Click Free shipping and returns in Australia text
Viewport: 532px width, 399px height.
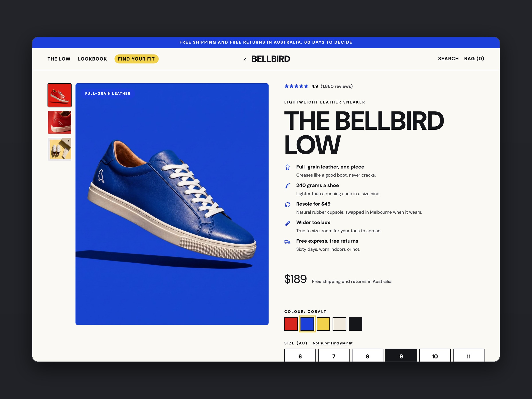352,282
